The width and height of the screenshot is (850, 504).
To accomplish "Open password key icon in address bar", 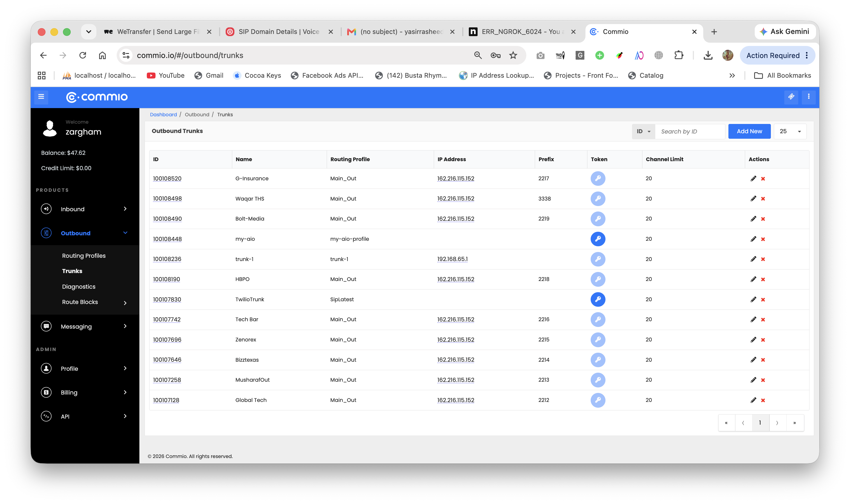I will point(496,55).
